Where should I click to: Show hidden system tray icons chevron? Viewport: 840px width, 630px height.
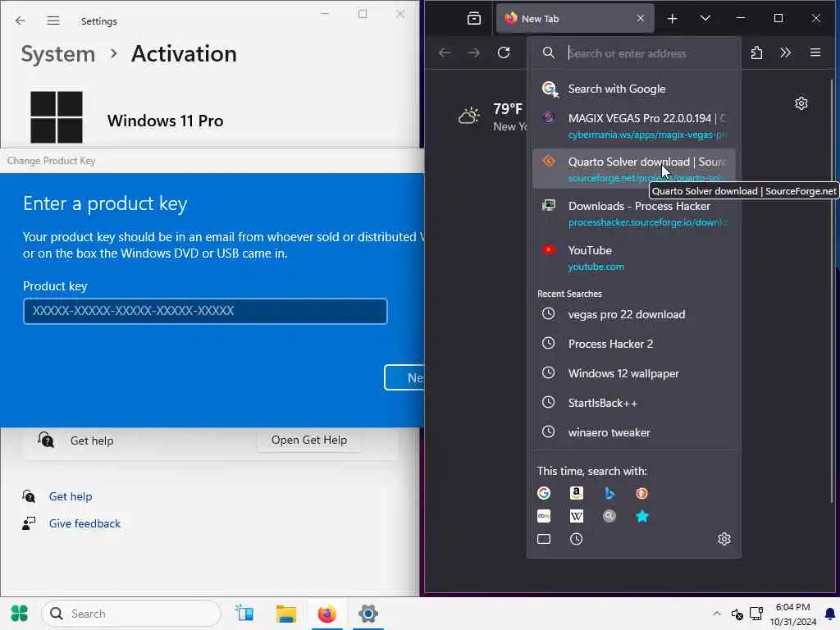point(717,614)
